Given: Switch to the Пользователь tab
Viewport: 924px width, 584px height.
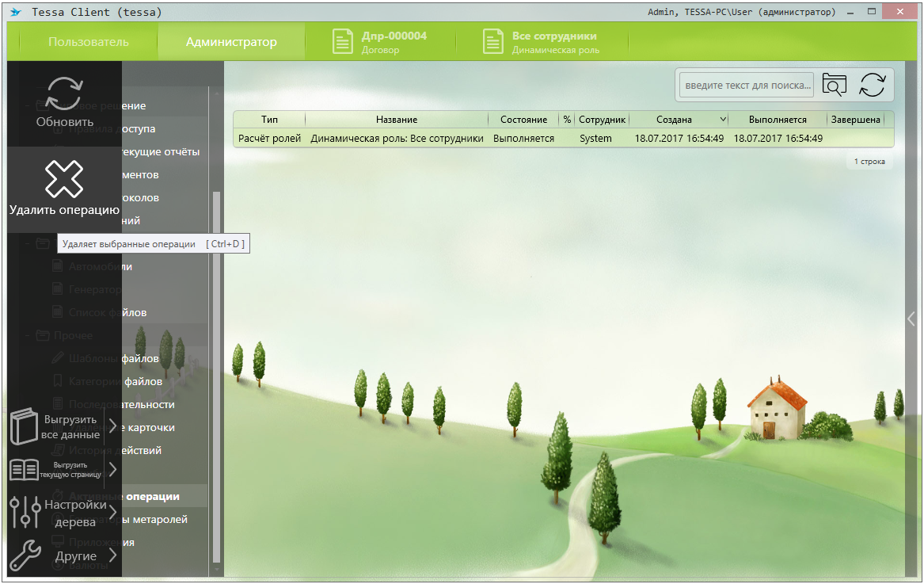Looking at the screenshot, I should (x=89, y=42).
